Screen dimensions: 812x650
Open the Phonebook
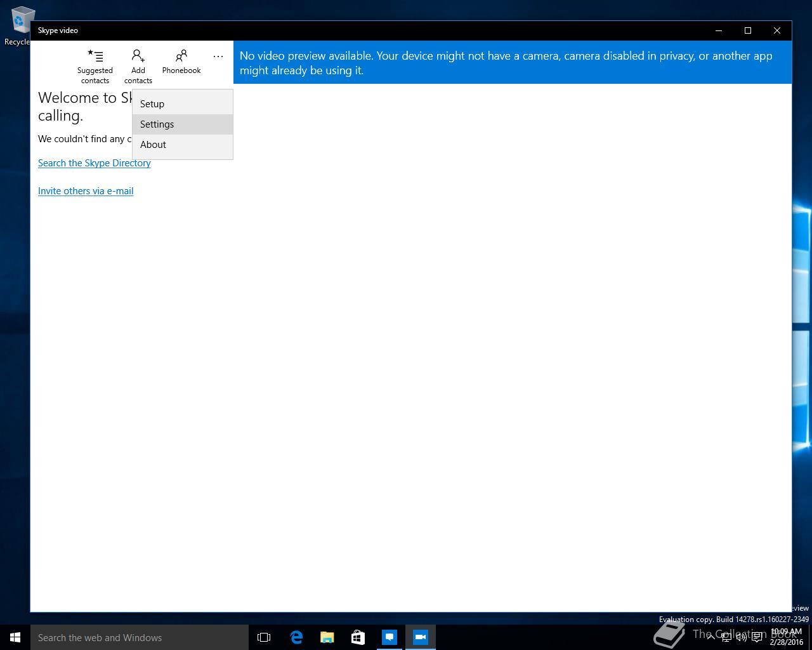pyautogui.click(x=181, y=62)
